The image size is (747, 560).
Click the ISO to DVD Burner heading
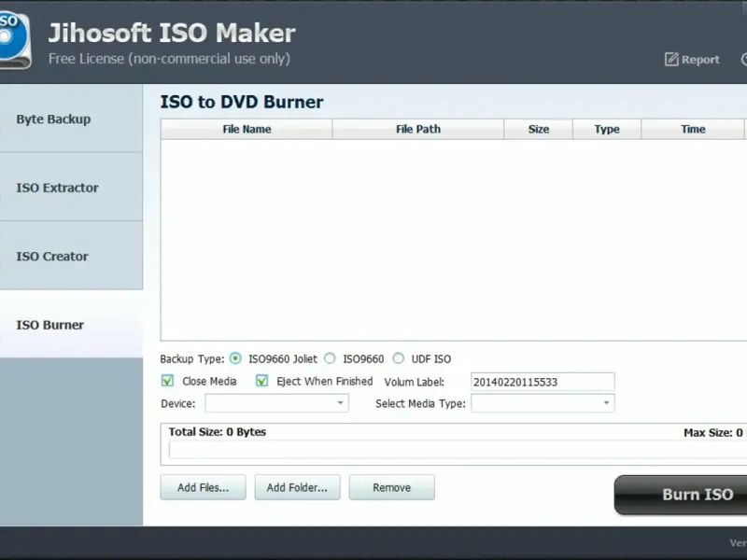click(x=242, y=102)
